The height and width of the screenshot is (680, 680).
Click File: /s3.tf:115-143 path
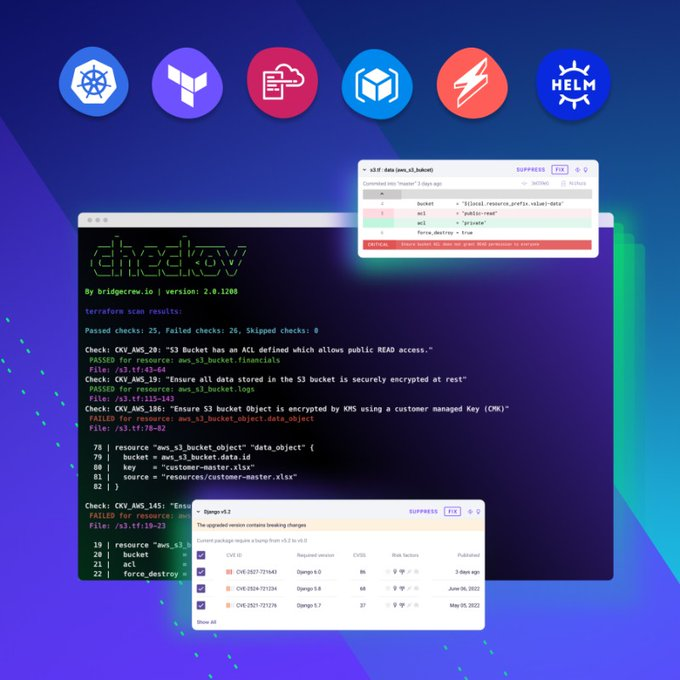pos(131,399)
